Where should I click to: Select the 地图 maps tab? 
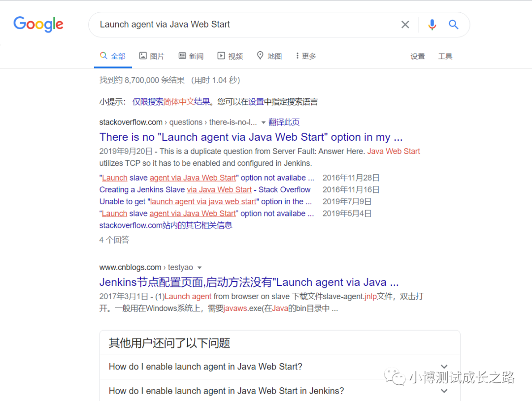[269, 56]
